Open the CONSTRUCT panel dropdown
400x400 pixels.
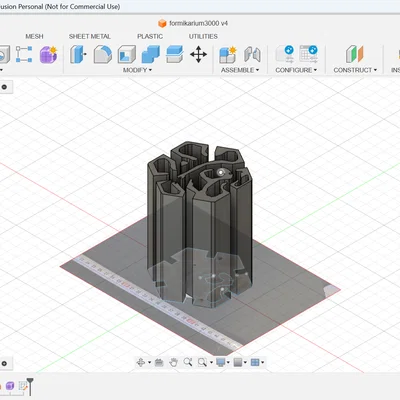point(355,70)
